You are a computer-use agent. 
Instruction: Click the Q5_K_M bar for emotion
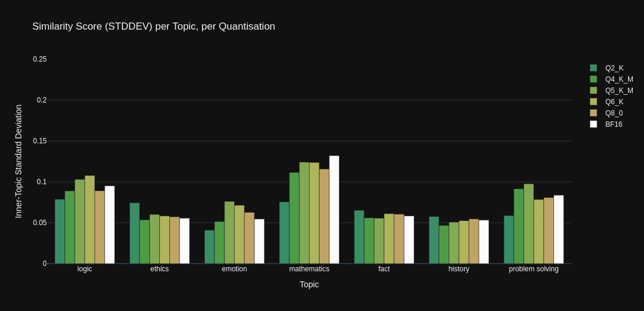[x=229, y=232]
